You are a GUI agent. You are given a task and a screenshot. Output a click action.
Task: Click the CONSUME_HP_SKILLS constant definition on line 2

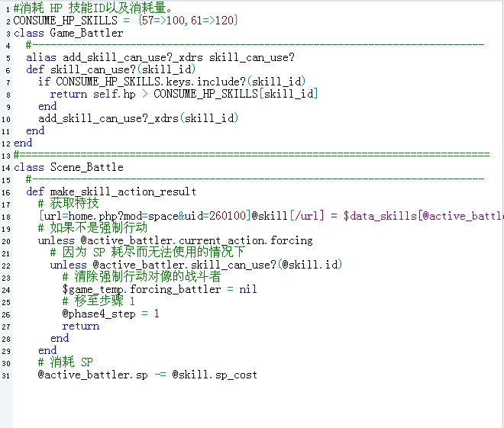click(x=126, y=21)
